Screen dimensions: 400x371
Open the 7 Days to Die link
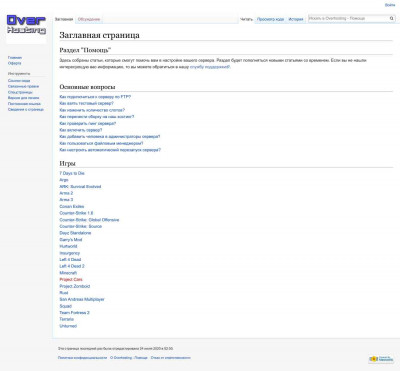point(72,173)
